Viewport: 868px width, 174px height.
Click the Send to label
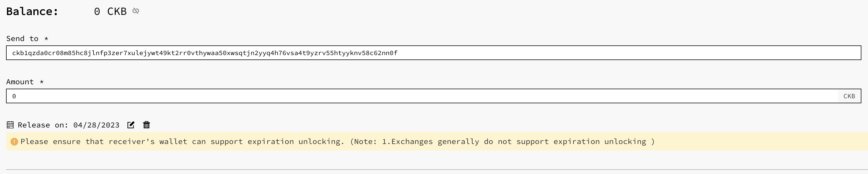point(22,39)
